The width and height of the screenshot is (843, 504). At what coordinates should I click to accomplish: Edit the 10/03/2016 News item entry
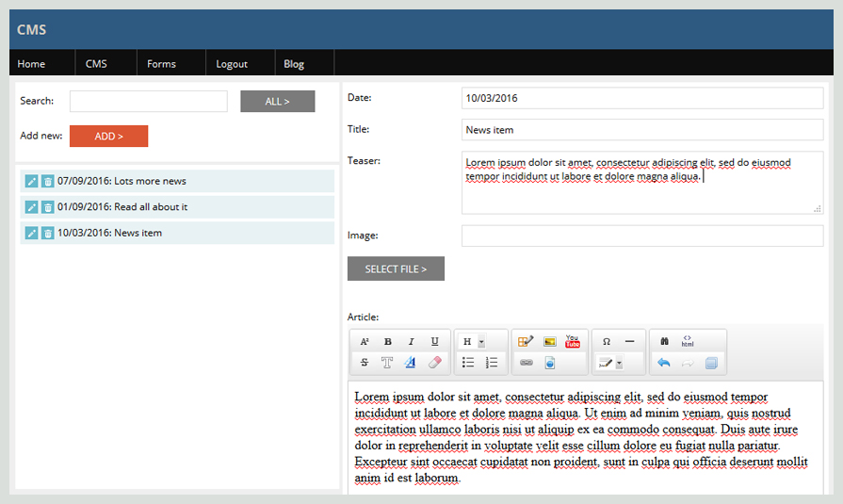coord(31,233)
